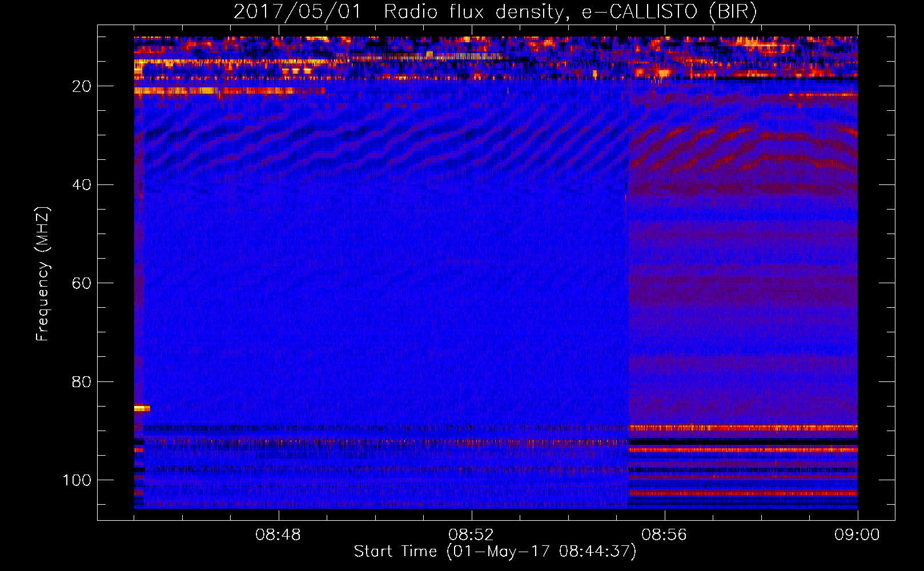Image resolution: width=924 pixels, height=571 pixels.
Task: Click the '08:48' time tick label
Action: click(278, 535)
